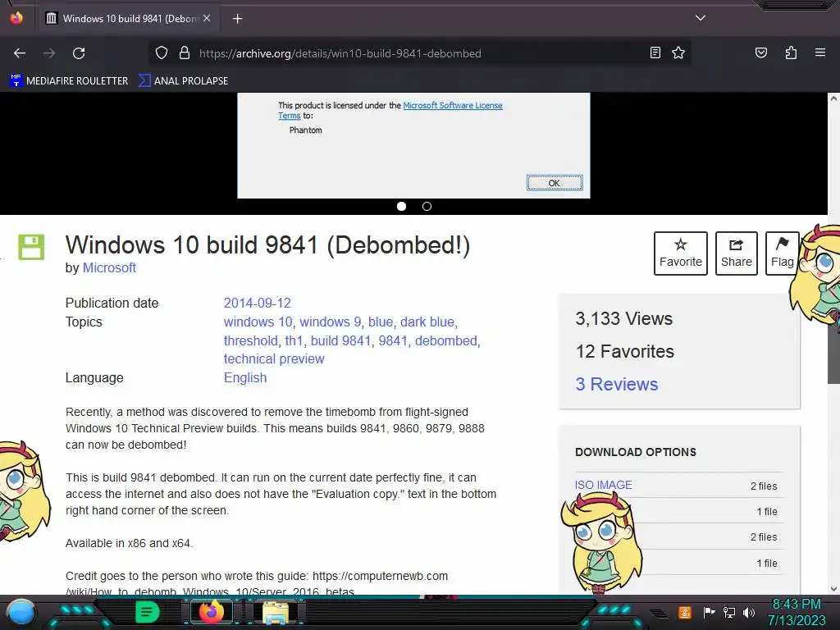Click the page scrollbar up arrow
The height and width of the screenshot is (630, 840).
[833, 98]
